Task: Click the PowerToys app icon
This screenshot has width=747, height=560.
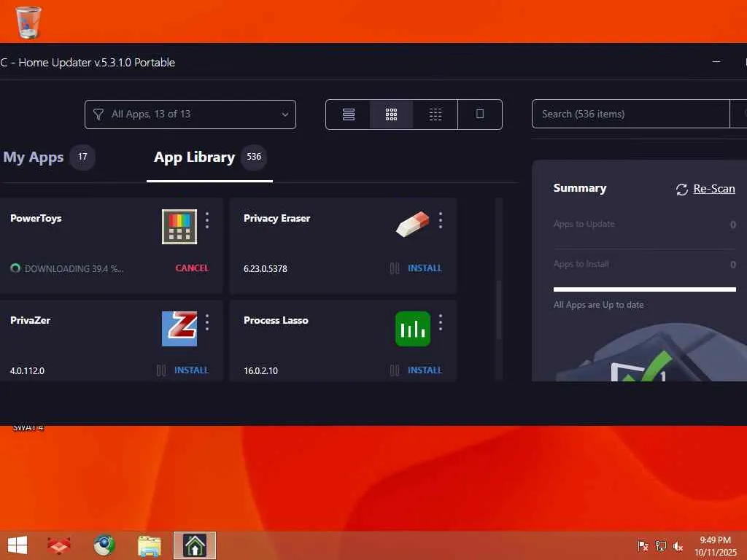Action: pos(179,227)
